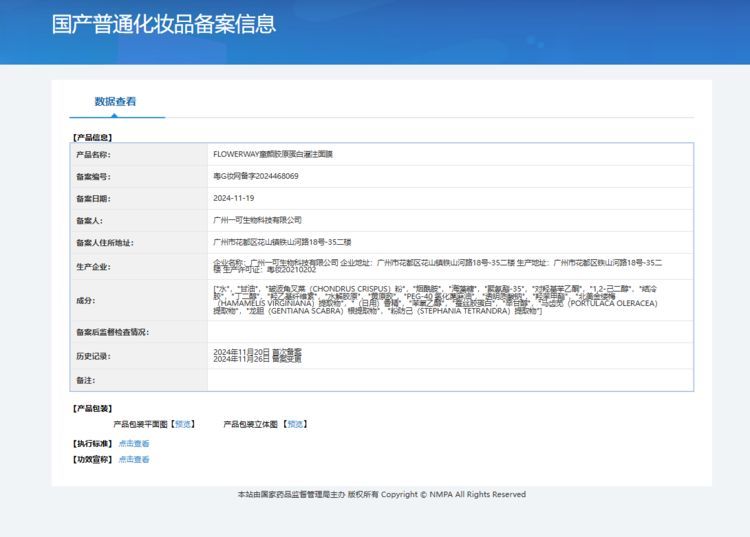Click the filing number 粤G妆网备字2024468069
Image resolution: width=750 pixels, height=537 pixels.
click(256, 176)
